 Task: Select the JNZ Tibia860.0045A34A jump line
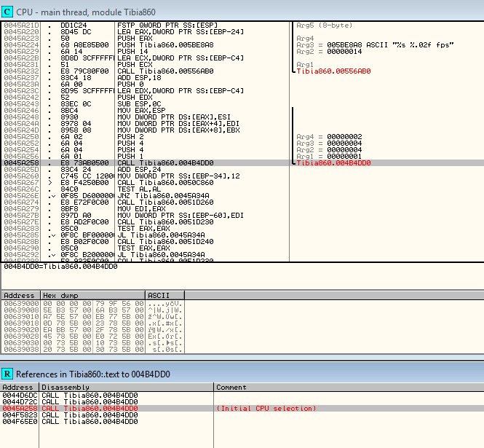[163, 195]
